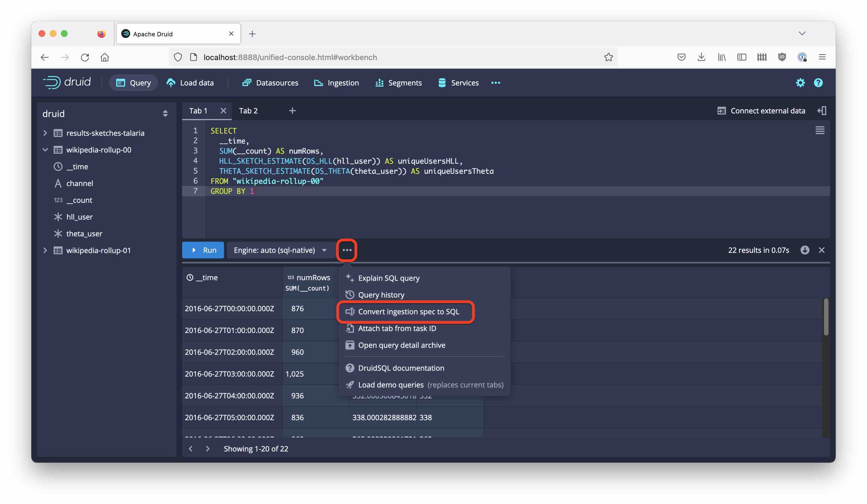This screenshot has width=867, height=504.
Task: Expand the results-sketches-talaria datasource
Action: pyautogui.click(x=45, y=133)
